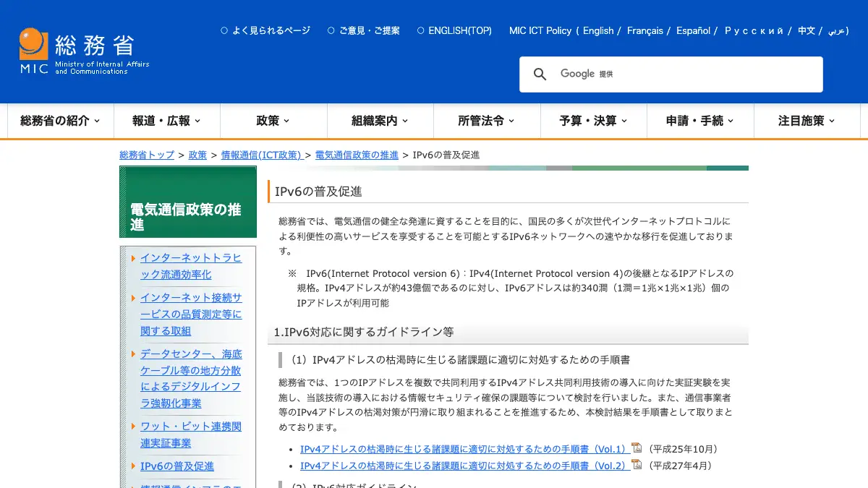Click IPv6の普及促進 page heading
Screen dimensions: 868x488
[x=318, y=192]
